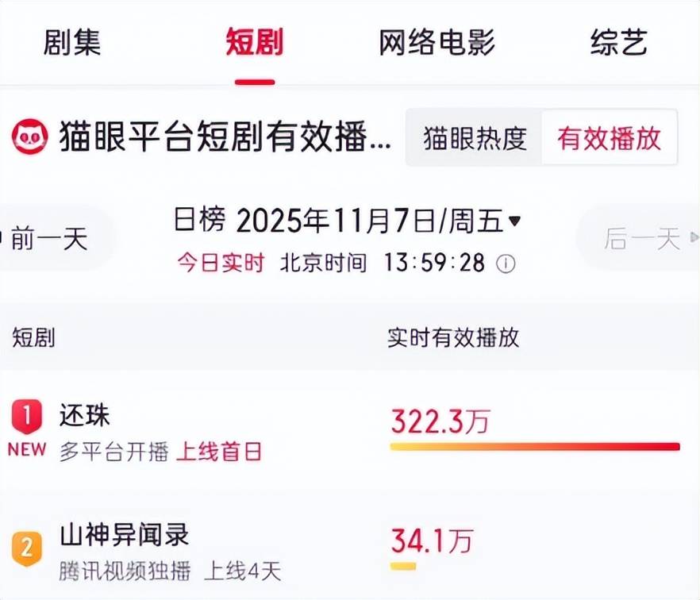Click the info icon beside Beijing time
This screenshot has width=700, height=600.
tap(506, 263)
